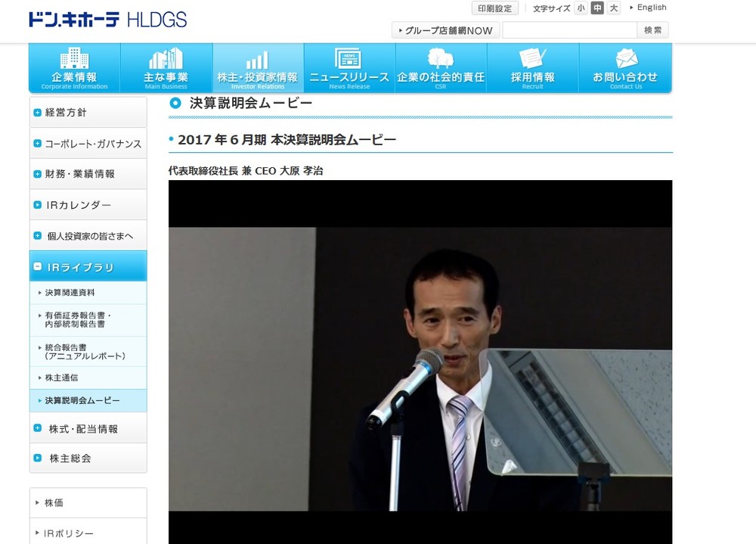Open 採用情報 Recruit icon
Image resolution: width=756 pixels, height=544 pixels.
(x=532, y=59)
